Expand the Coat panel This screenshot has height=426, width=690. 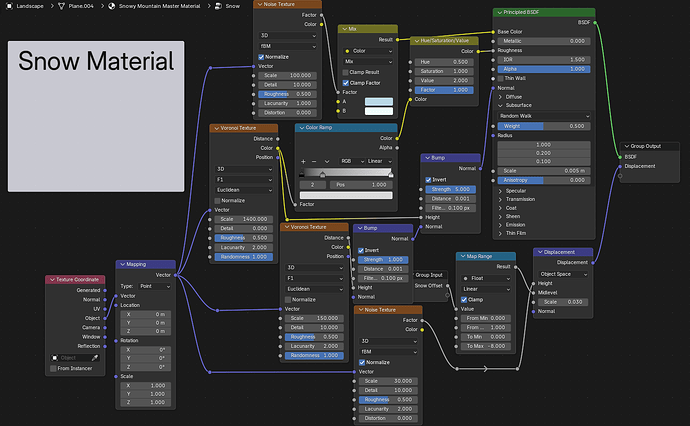[500, 208]
